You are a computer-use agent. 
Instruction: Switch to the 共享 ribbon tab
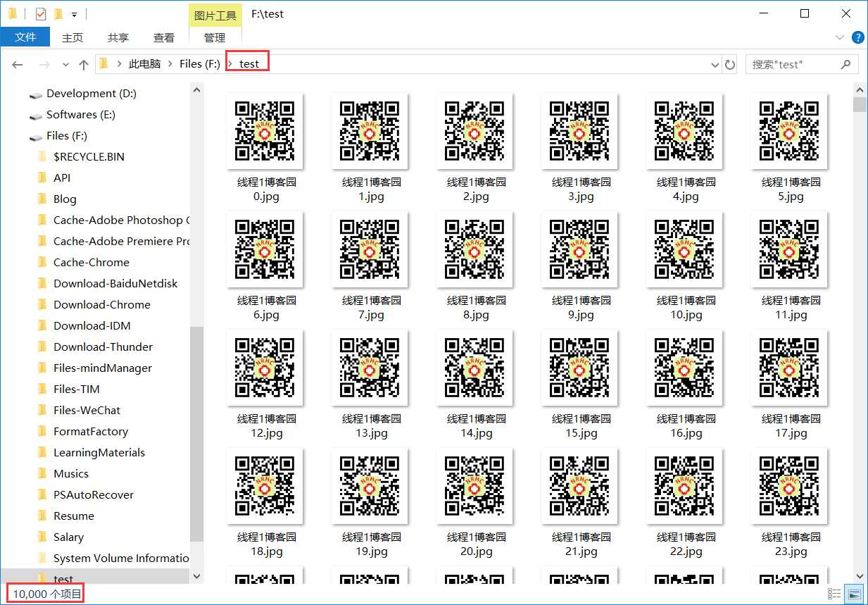coord(118,37)
